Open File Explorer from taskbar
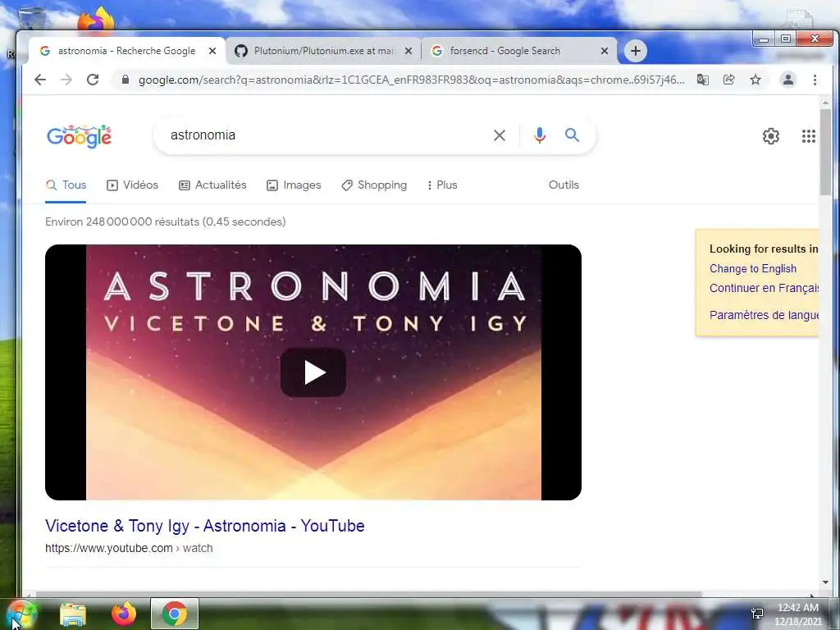This screenshot has height=630, width=840. pyautogui.click(x=73, y=614)
